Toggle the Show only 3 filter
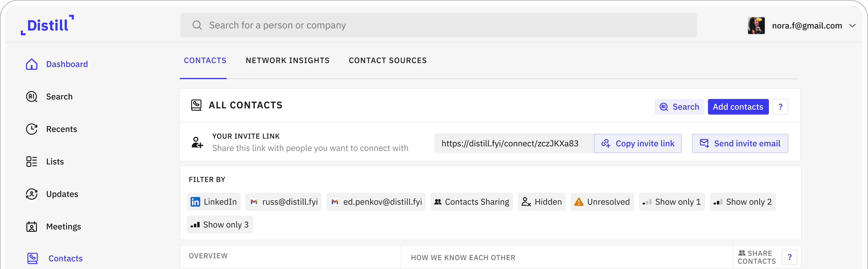Screen dimensions: 868x269 point(220,224)
